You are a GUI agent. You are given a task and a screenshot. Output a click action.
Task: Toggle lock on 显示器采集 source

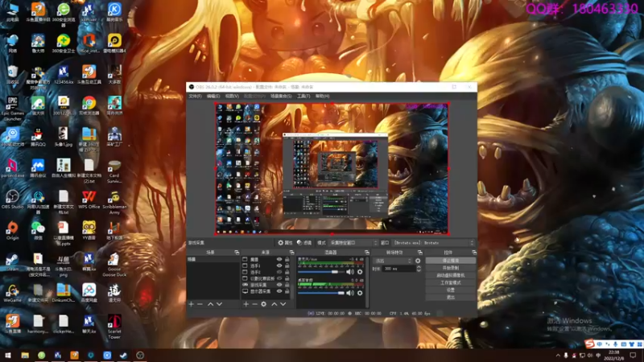pos(287,291)
